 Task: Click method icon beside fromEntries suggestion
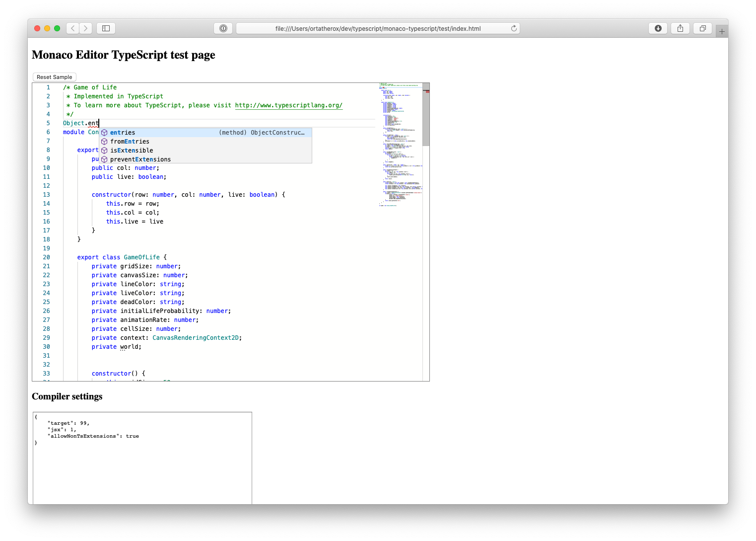pyautogui.click(x=104, y=142)
